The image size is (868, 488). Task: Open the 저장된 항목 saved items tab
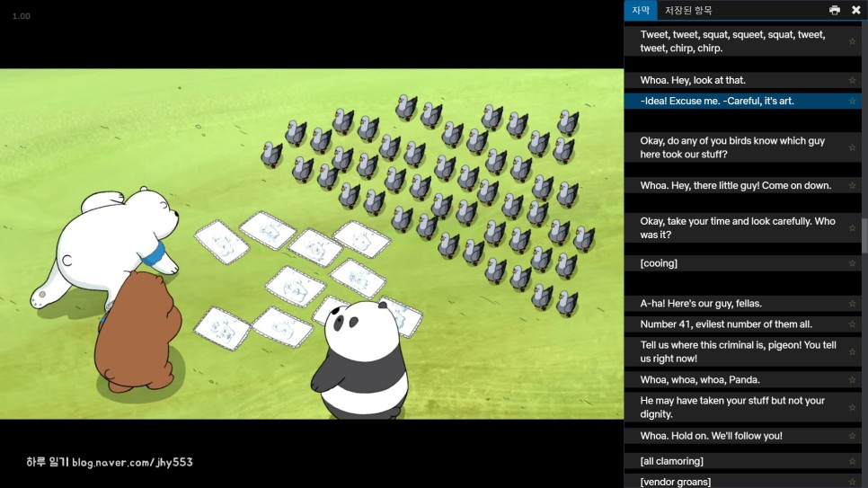688,10
